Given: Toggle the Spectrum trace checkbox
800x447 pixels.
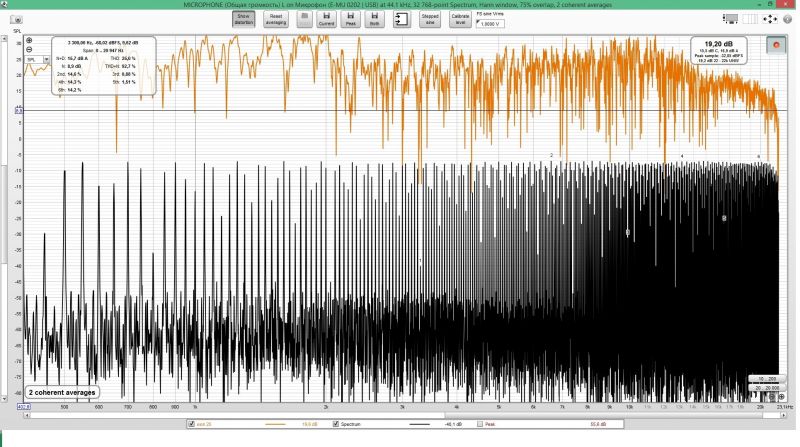Looking at the screenshot, I should (x=335, y=425).
